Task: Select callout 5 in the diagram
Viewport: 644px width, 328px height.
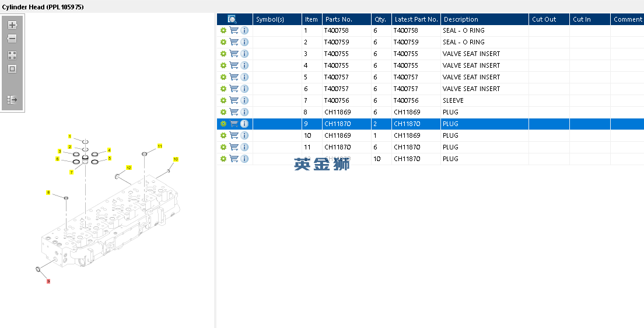Action: (110, 158)
